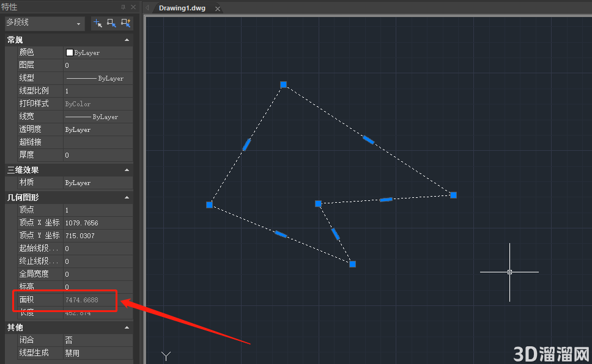Open the 线宽 ByLayer value field
The image size is (592, 364).
point(98,117)
